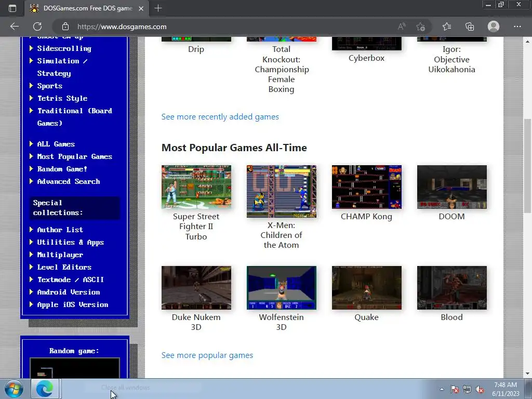This screenshot has width=532, height=399.
Task: Click the Drip game title
Action: tap(196, 49)
